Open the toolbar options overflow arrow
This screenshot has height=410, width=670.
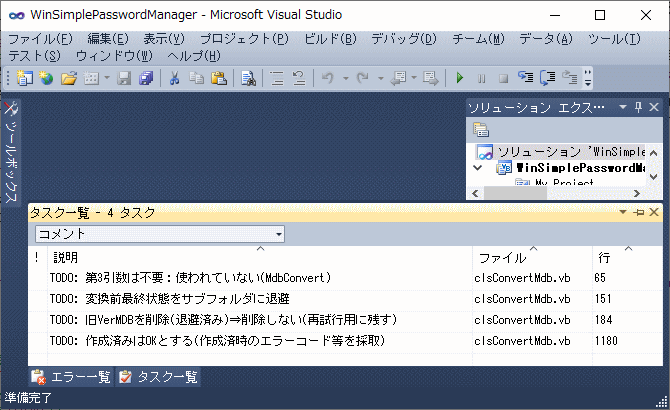pos(588,78)
